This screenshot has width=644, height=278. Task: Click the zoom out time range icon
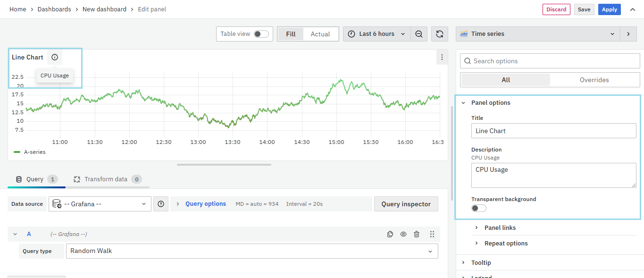419,34
